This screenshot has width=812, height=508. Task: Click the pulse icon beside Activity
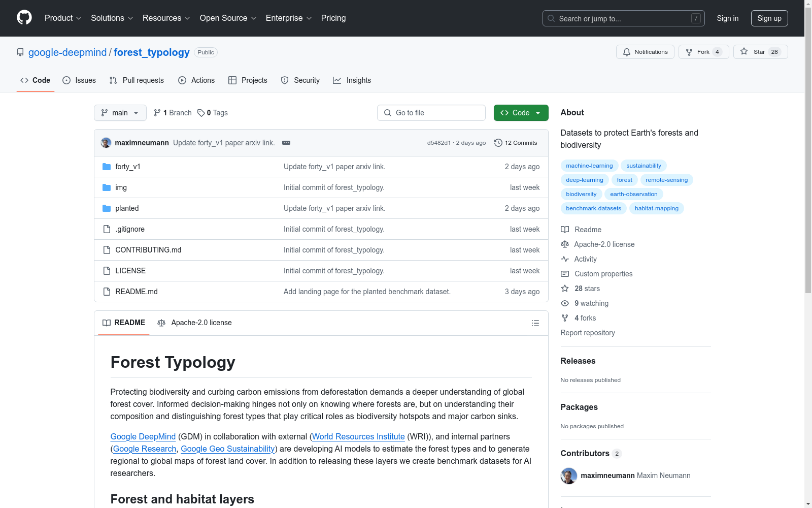pyautogui.click(x=565, y=259)
